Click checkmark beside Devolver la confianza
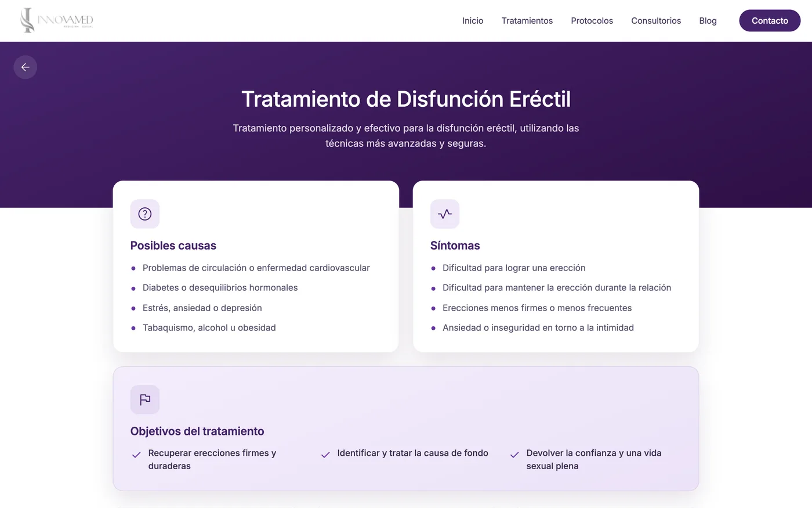The image size is (812, 508). (514, 455)
